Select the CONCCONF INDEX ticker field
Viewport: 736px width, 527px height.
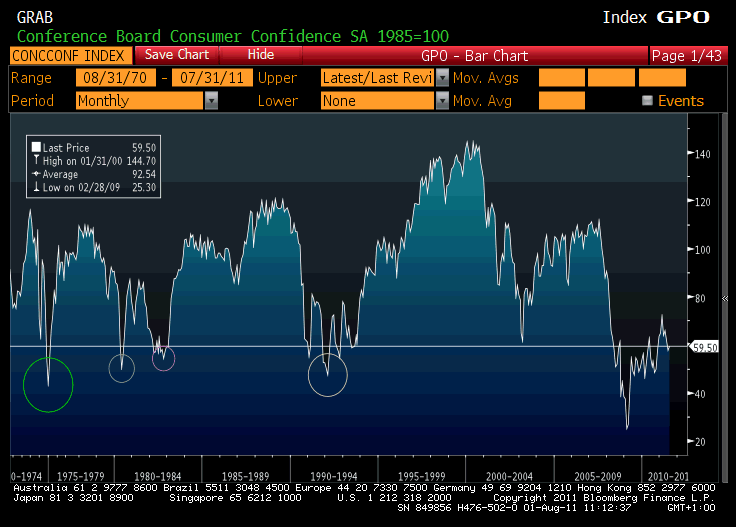click(70, 55)
